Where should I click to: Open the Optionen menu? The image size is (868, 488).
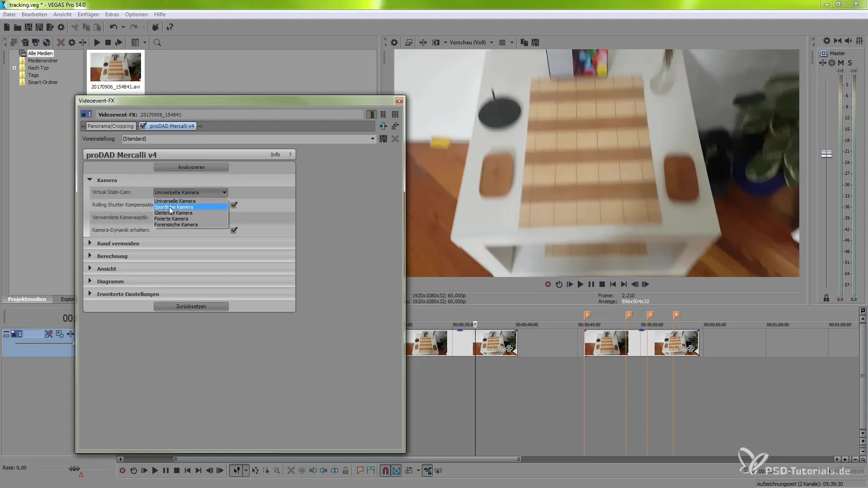point(137,14)
